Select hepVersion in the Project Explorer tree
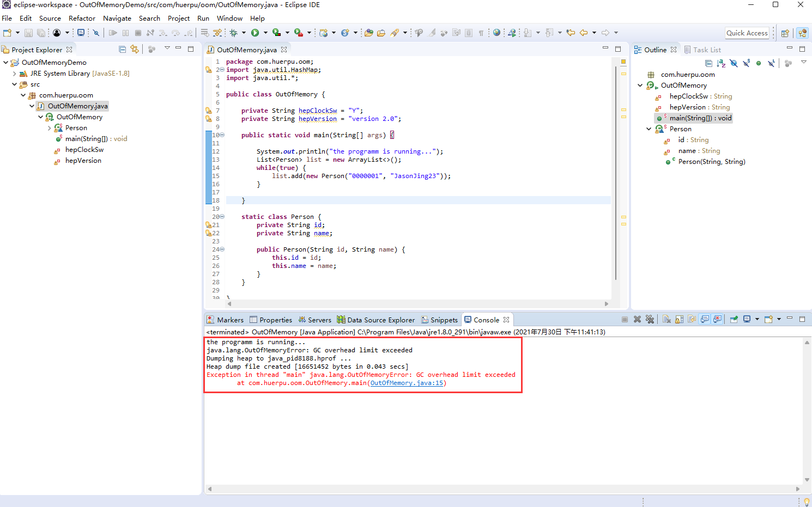The image size is (812, 507). pos(83,161)
